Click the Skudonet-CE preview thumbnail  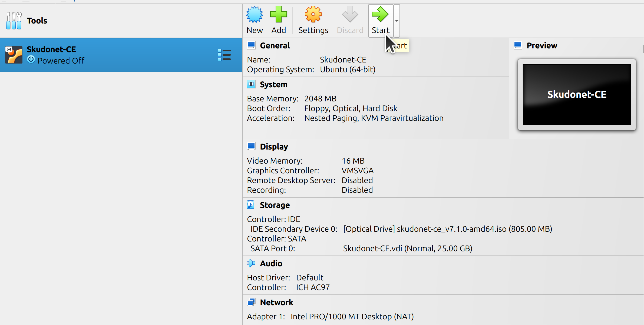pos(577,94)
